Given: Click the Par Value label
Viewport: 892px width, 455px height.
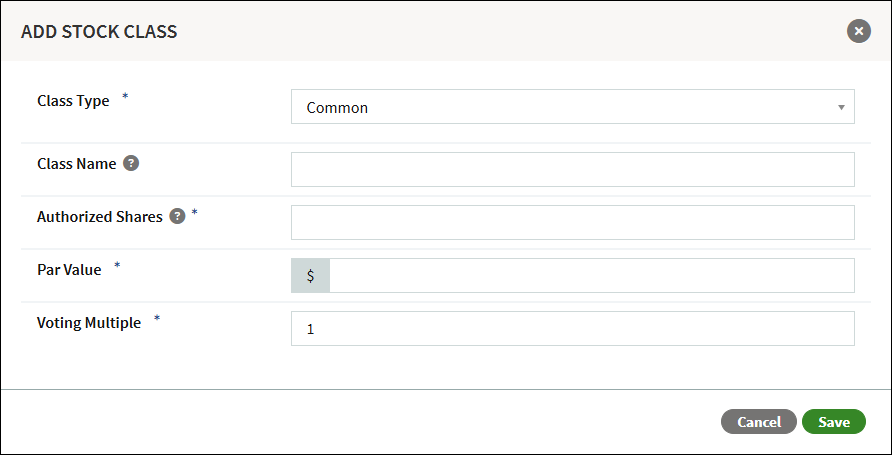Looking at the screenshot, I should pos(69,270).
